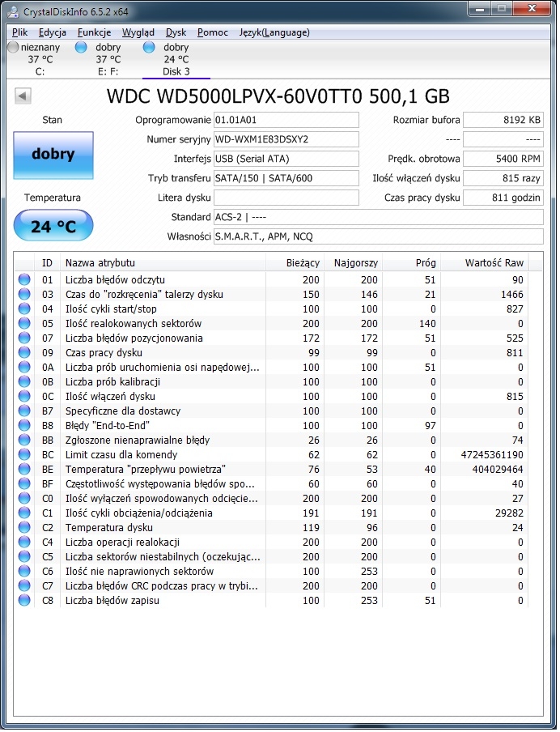This screenshot has width=560, height=732.
Task: Click the Tryb transferu field
Action: [x=286, y=178]
